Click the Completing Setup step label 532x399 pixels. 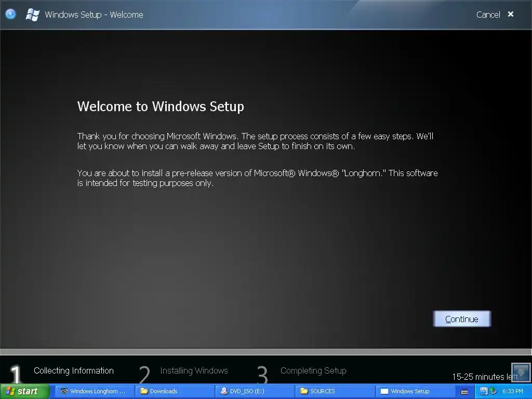(x=313, y=370)
